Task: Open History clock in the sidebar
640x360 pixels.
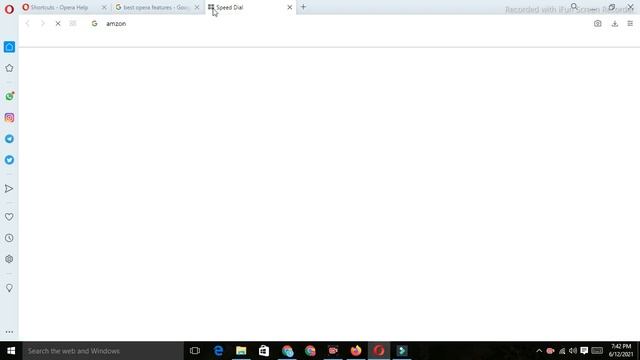Action: click(9, 238)
